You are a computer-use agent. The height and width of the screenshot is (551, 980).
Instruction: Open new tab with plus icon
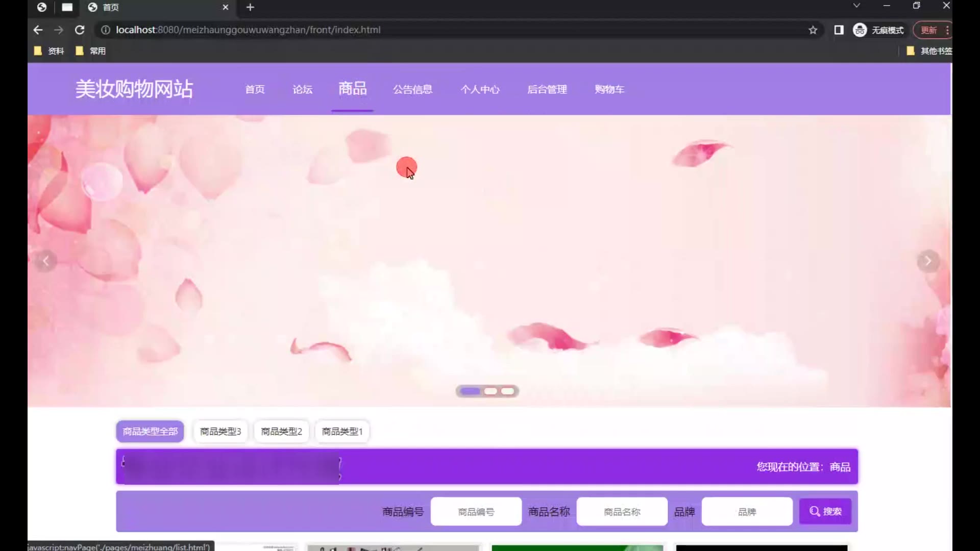[x=250, y=7]
